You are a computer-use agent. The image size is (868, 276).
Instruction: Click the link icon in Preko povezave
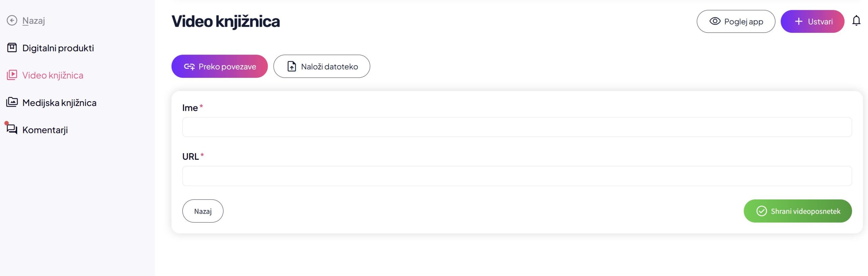point(189,66)
